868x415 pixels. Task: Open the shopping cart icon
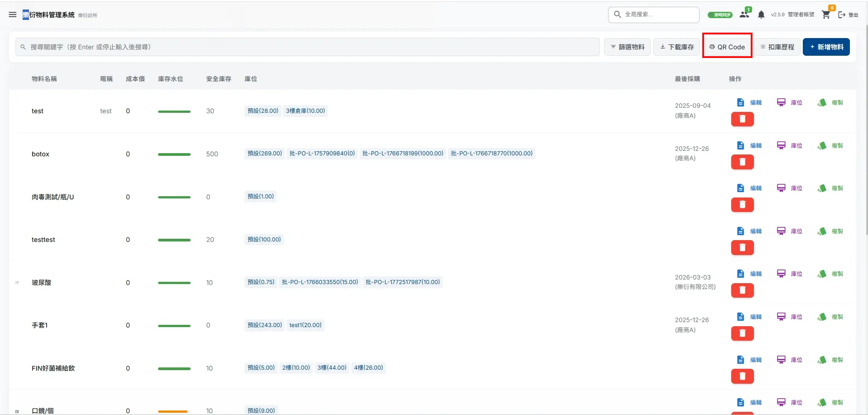pyautogui.click(x=826, y=14)
